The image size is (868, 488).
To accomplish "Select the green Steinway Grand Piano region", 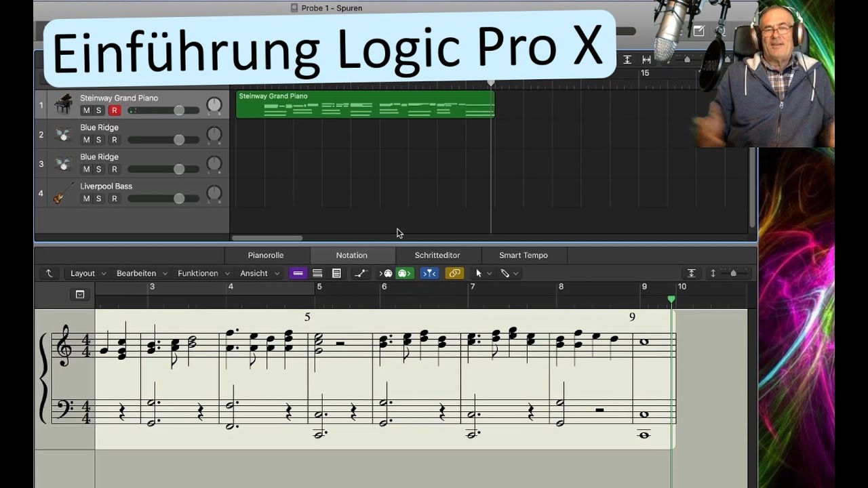I will 366,104.
